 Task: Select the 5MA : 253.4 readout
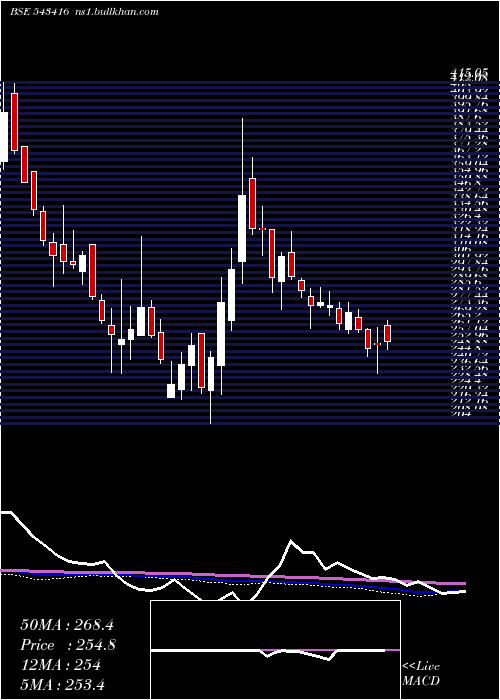[62, 684]
